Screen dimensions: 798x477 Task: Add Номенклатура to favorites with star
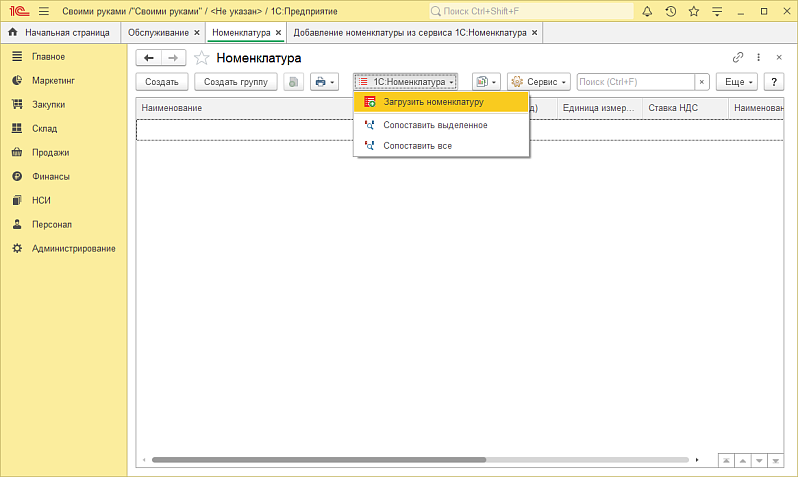pos(202,58)
